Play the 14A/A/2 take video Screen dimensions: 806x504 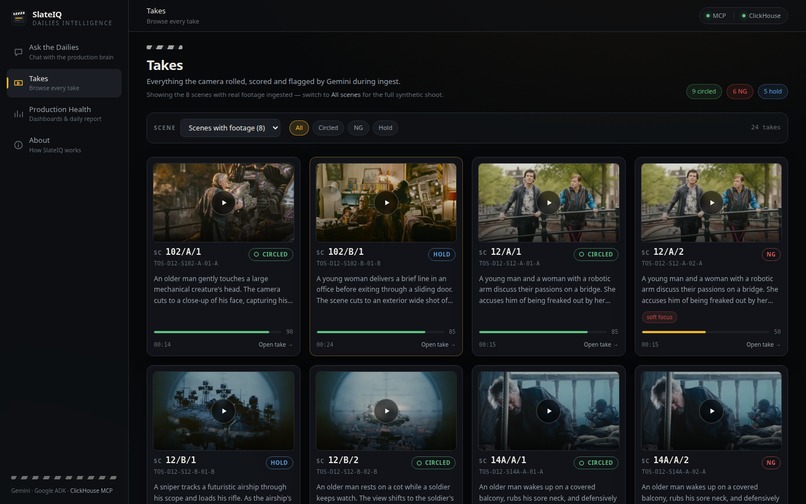(x=711, y=411)
